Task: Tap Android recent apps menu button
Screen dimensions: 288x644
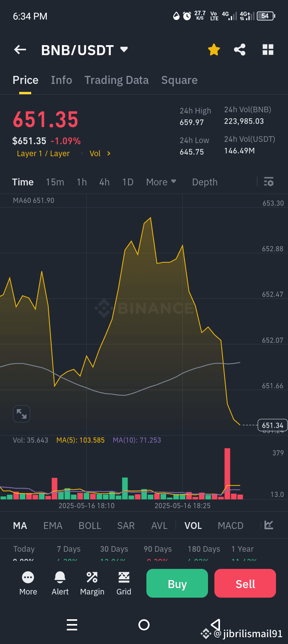Action: [72, 625]
